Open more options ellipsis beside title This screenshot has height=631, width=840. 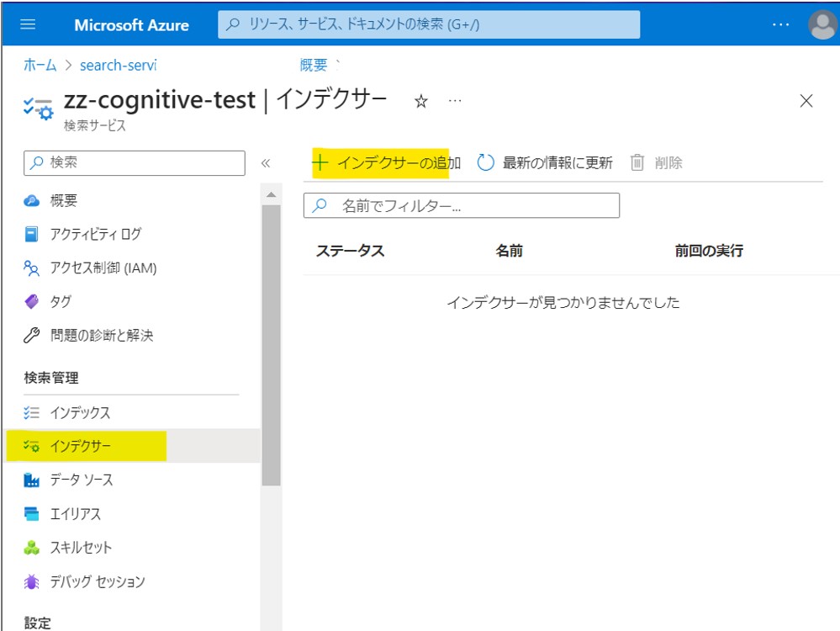(x=455, y=100)
